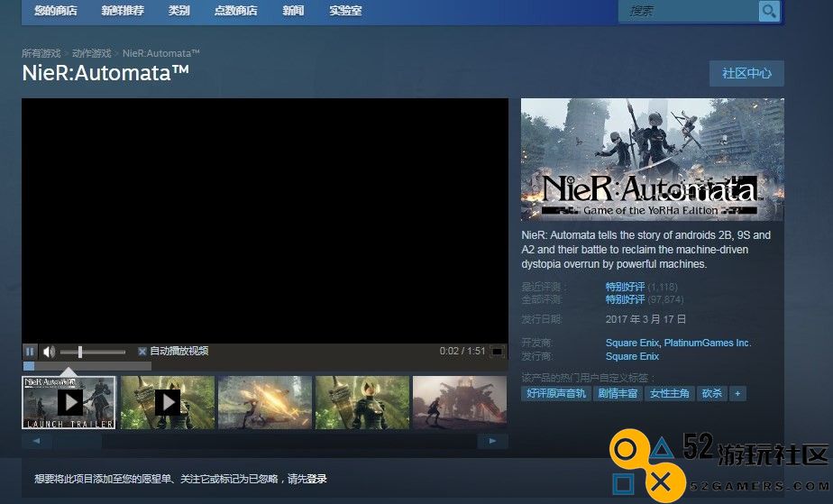
Task: Open developer Square Enix link
Action: point(632,343)
